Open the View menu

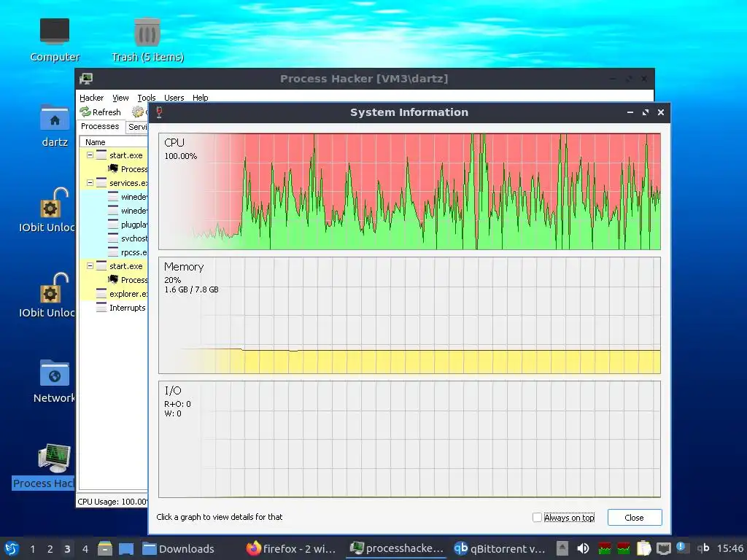pos(120,98)
